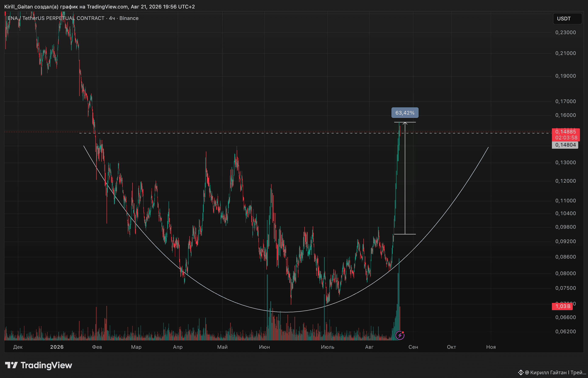Open the USDT currency selector

pyautogui.click(x=567, y=19)
